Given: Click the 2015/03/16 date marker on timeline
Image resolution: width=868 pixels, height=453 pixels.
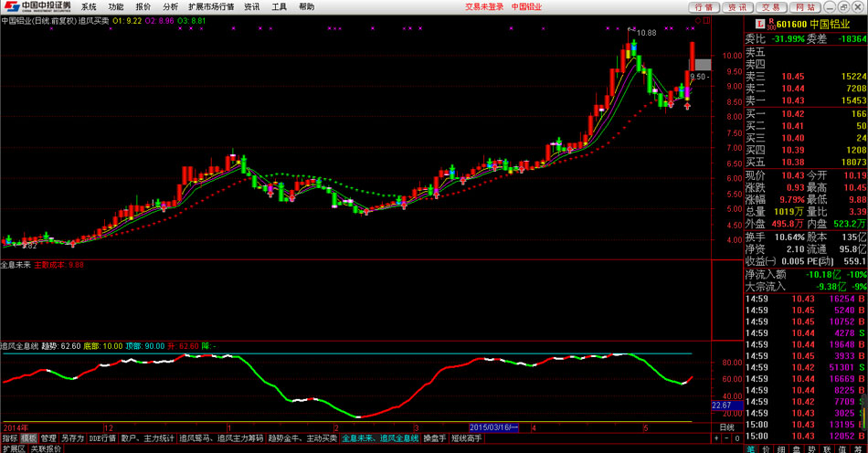Looking at the screenshot, I should click(x=493, y=427).
